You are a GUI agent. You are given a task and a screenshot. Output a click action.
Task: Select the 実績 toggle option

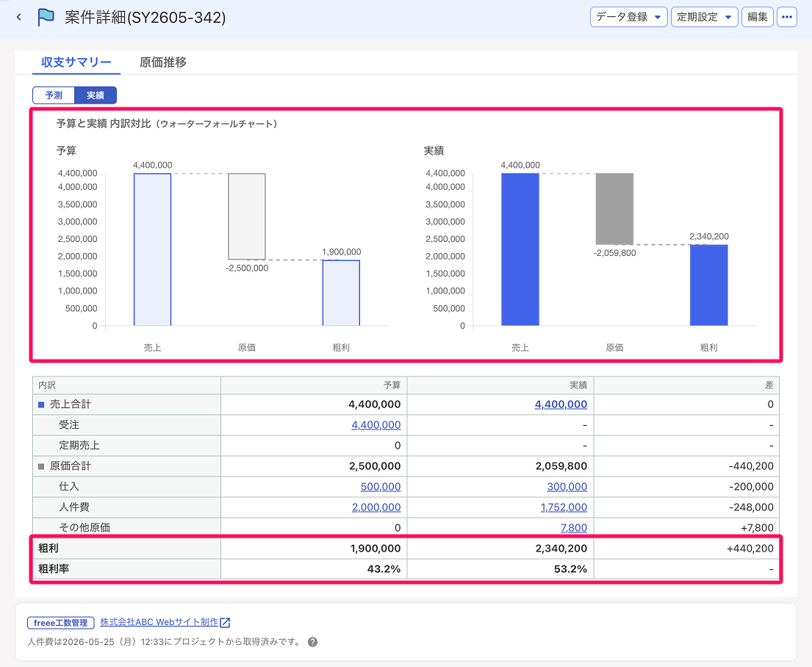96,96
